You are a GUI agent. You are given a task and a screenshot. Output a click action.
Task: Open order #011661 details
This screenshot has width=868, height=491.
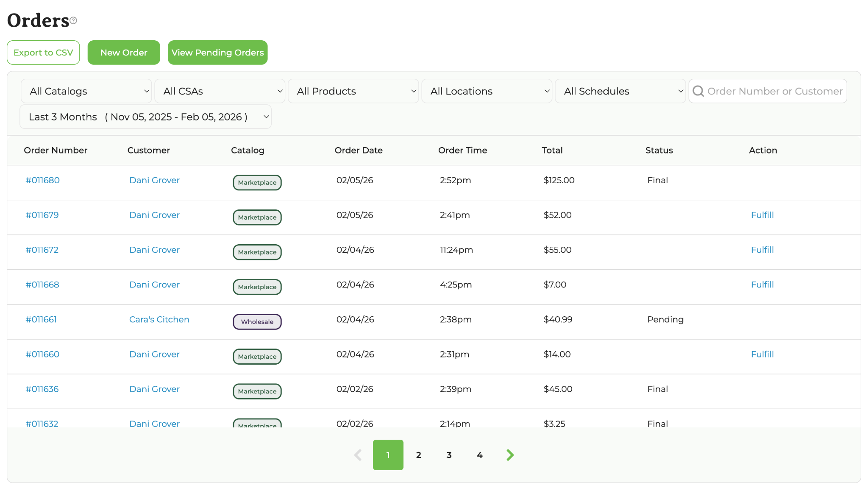point(41,319)
